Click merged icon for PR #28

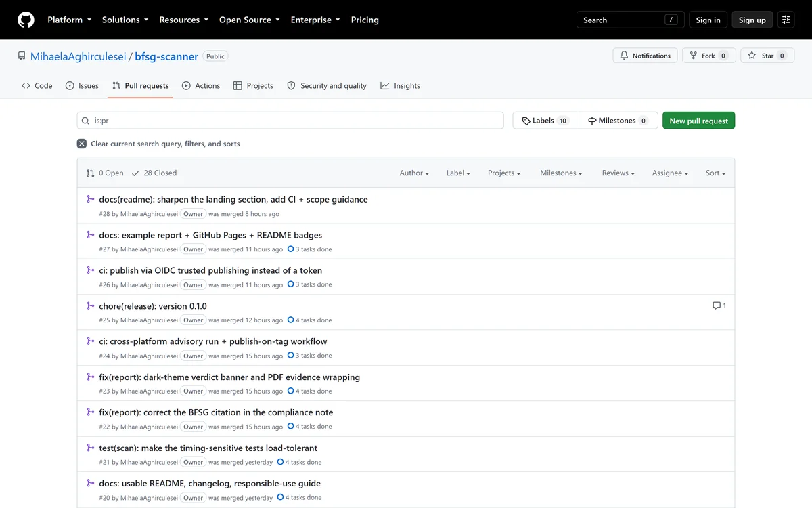point(91,199)
